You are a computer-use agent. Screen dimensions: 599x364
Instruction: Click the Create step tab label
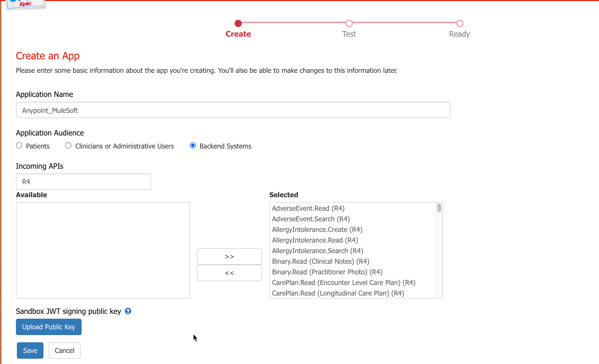point(238,34)
